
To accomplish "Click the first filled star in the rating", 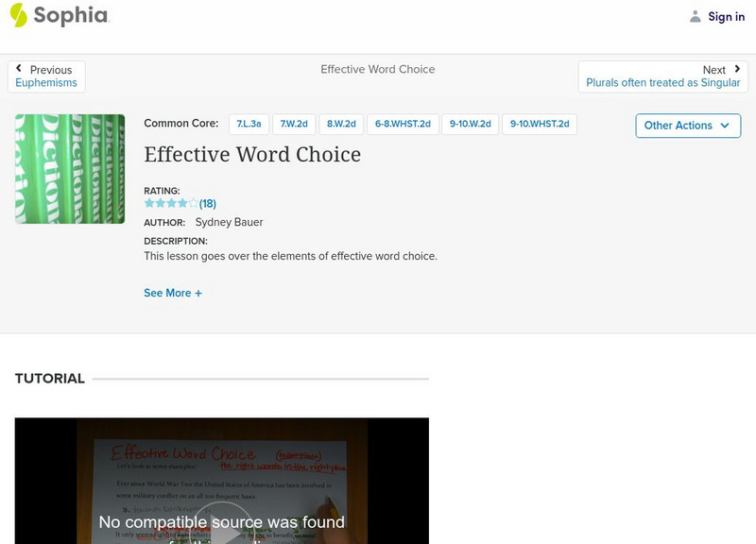I will click(147, 201).
